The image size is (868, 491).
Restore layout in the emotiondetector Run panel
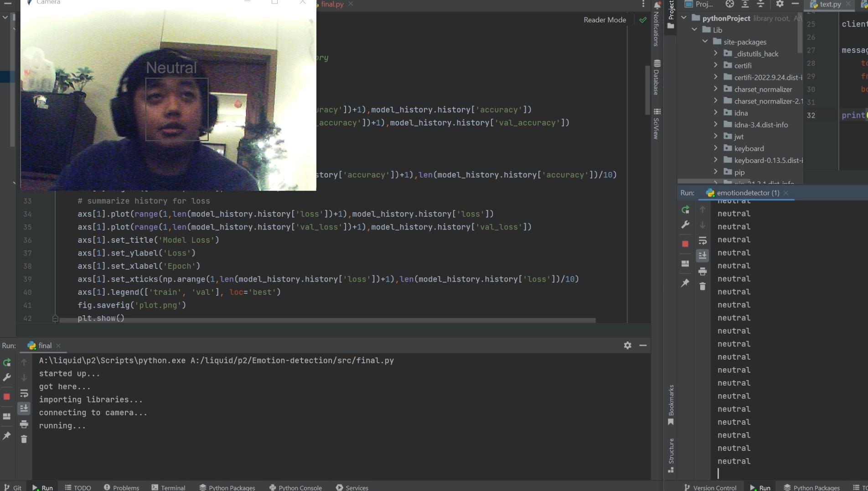pos(685,263)
